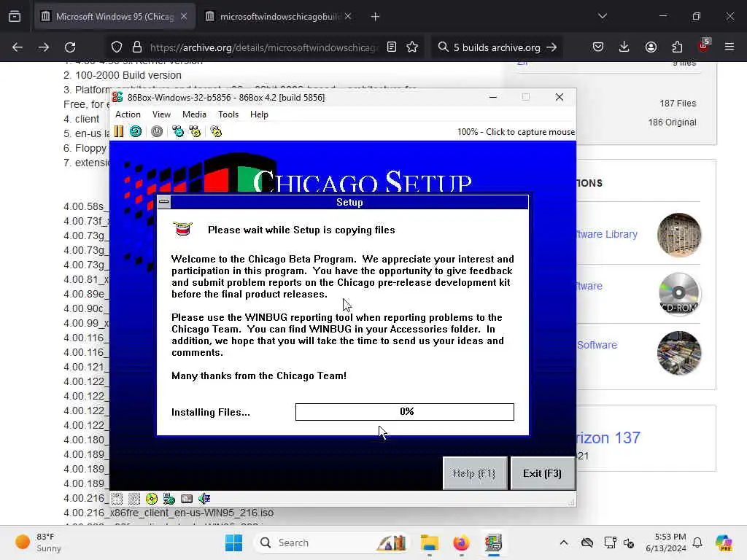Go back in Firefox

(18, 47)
